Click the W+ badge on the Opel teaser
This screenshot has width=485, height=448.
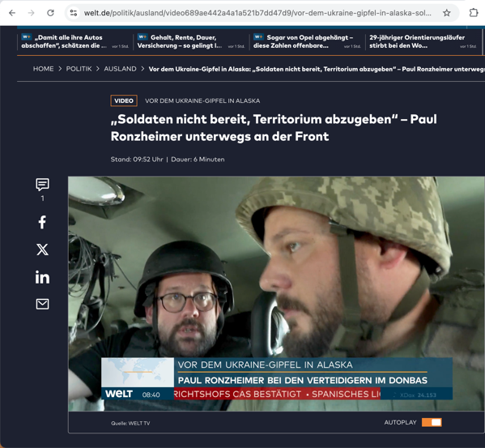pyautogui.click(x=258, y=36)
